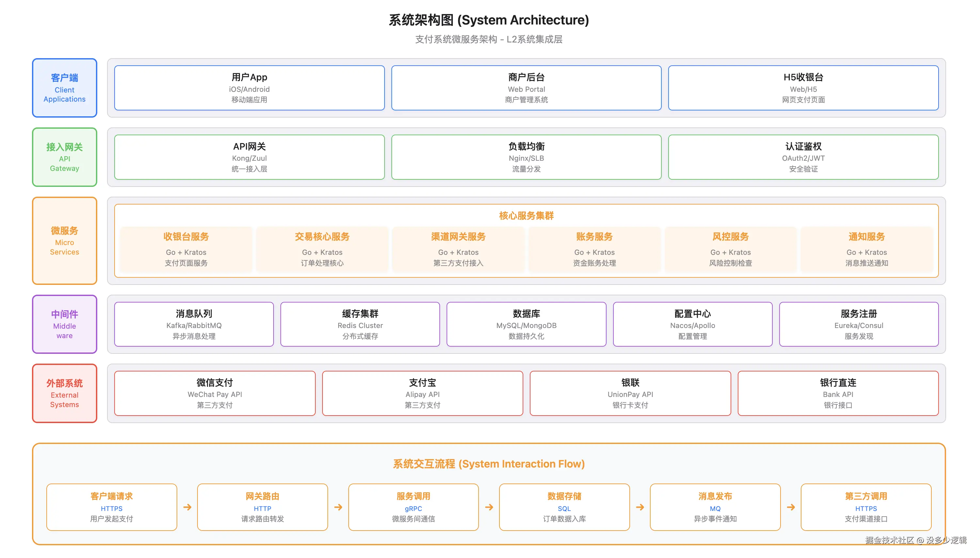Click the 消息队列 Kafka/RabbitMQ box
This screenshot has height=558, width=980.
194,324
